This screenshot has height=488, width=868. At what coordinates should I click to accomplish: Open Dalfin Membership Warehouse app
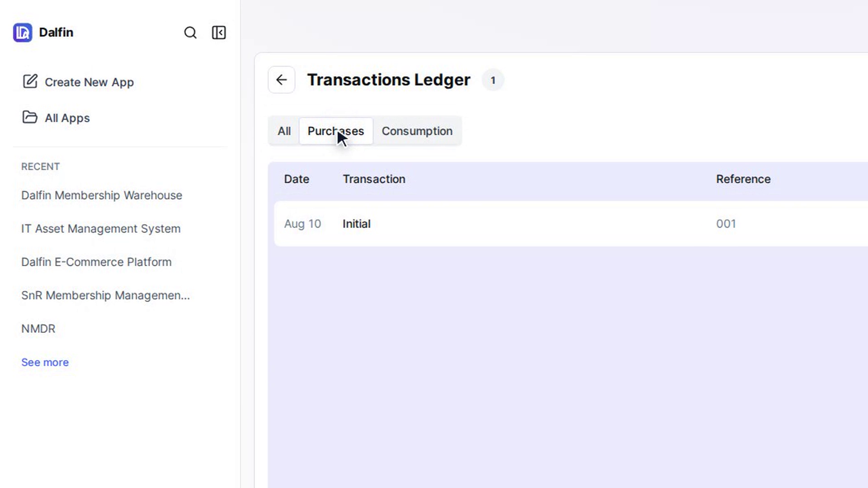coord(102,195)
